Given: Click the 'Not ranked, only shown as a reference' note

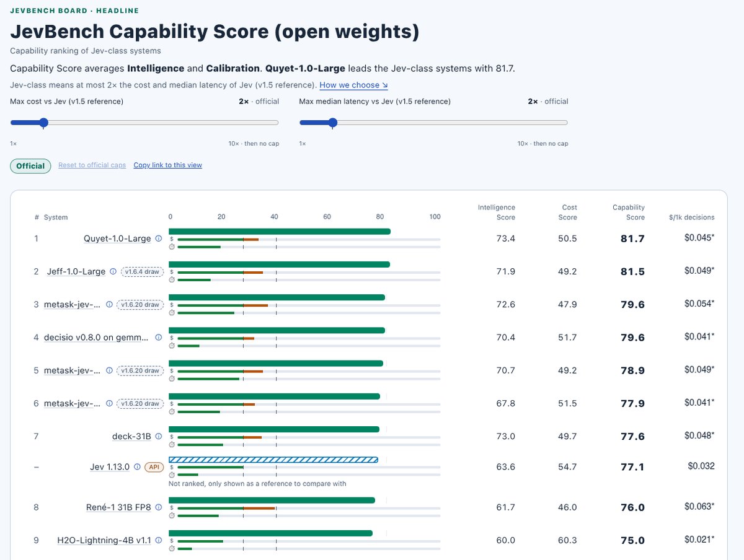Looking at the screenshot, I should (257, 483).
